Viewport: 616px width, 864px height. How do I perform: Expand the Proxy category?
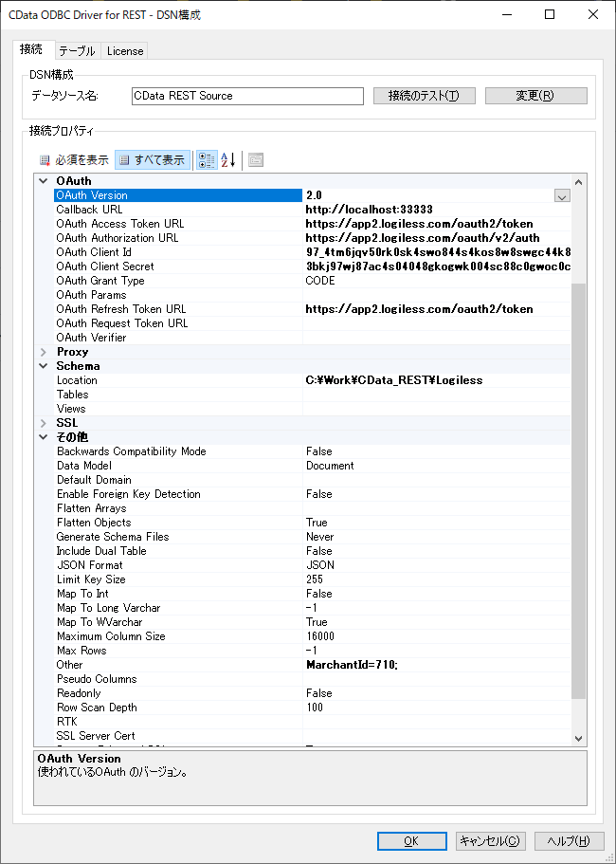point(44,352)
